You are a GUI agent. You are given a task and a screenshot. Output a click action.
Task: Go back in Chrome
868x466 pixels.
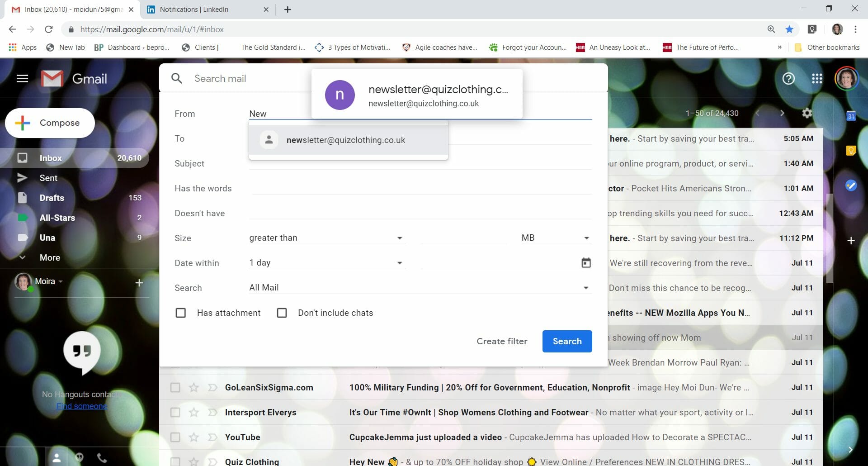(x=13, y=29)
